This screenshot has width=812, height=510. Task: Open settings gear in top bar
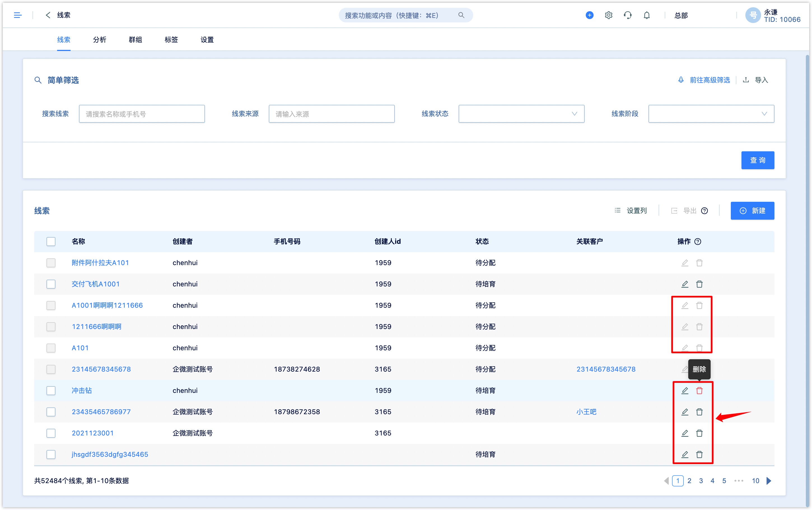pos(608,15)
